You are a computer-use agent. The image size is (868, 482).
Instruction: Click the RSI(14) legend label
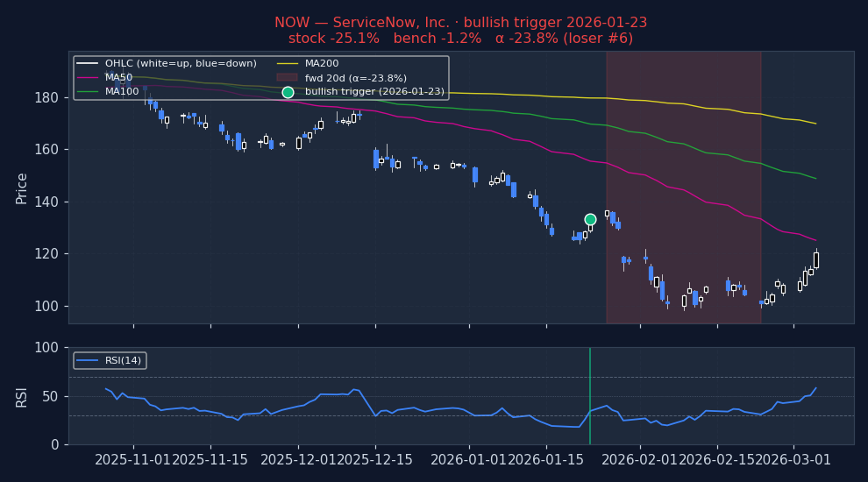123,360
